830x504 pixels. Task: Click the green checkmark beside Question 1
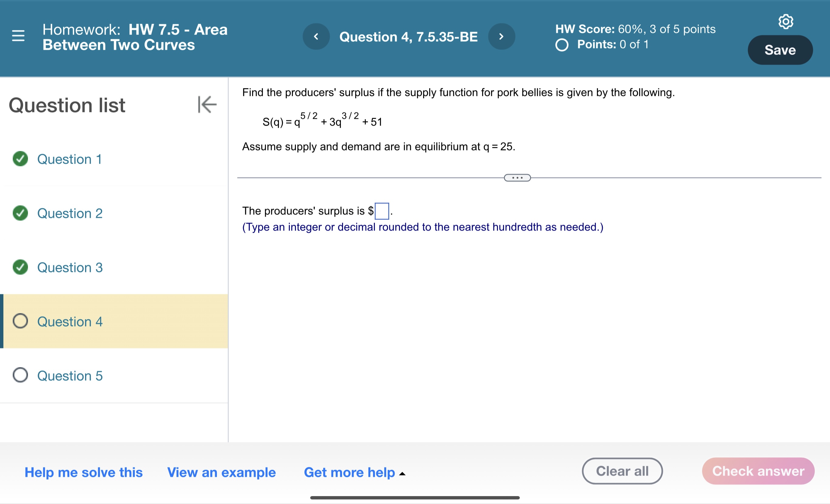[x=20, y=159]
